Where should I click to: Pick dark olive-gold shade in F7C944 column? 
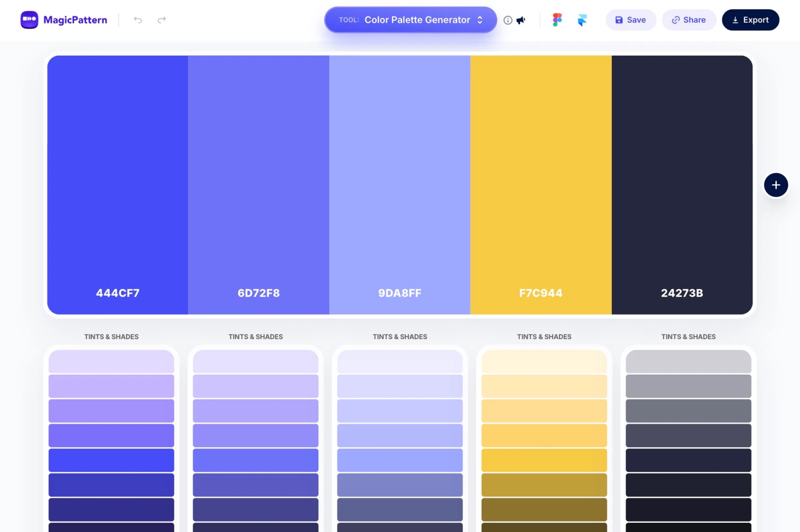544,509
